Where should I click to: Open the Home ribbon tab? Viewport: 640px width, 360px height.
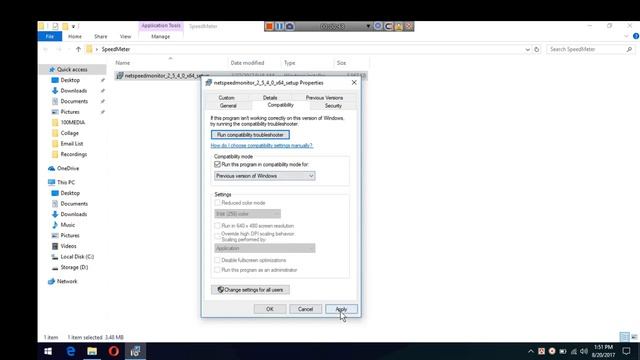[75, 36]
